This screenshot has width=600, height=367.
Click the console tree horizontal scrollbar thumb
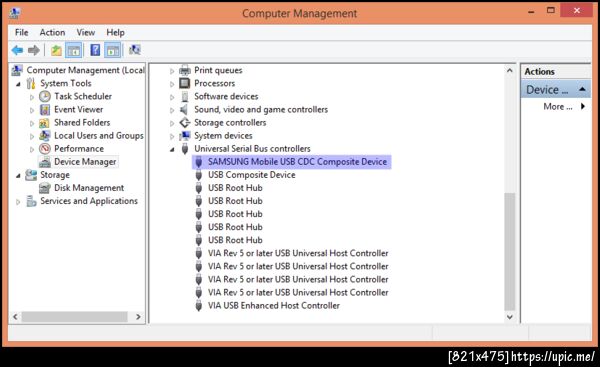pos(74,316)
